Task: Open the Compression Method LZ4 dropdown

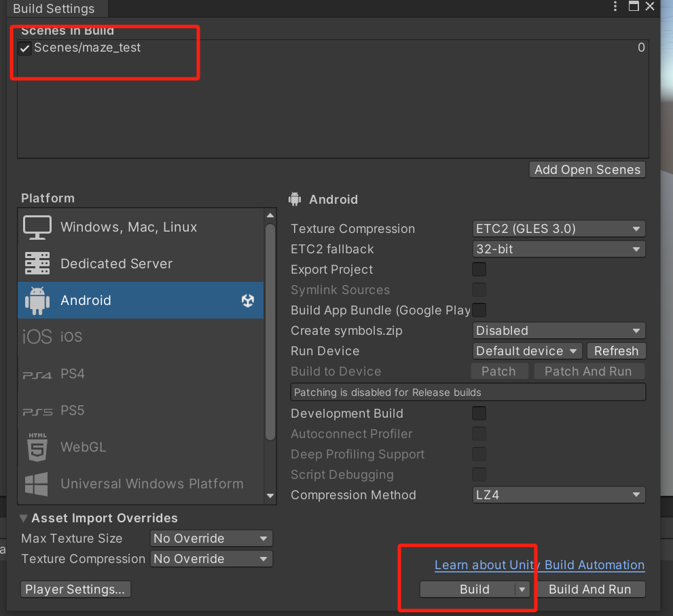Action: [x=559, y=495]
